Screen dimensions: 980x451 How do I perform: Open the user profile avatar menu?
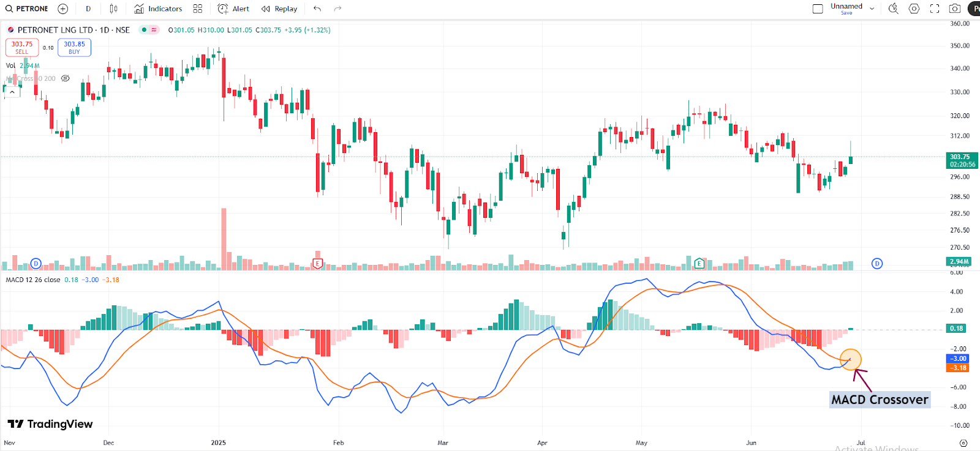click(x=974, y=9)
